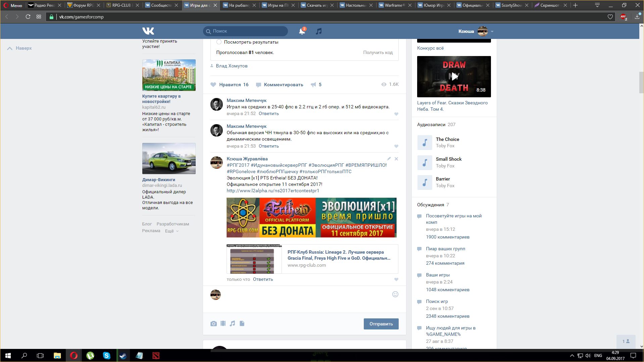Open the green Lada car ad image
This screenshot has width=644, height=362.
169,158
